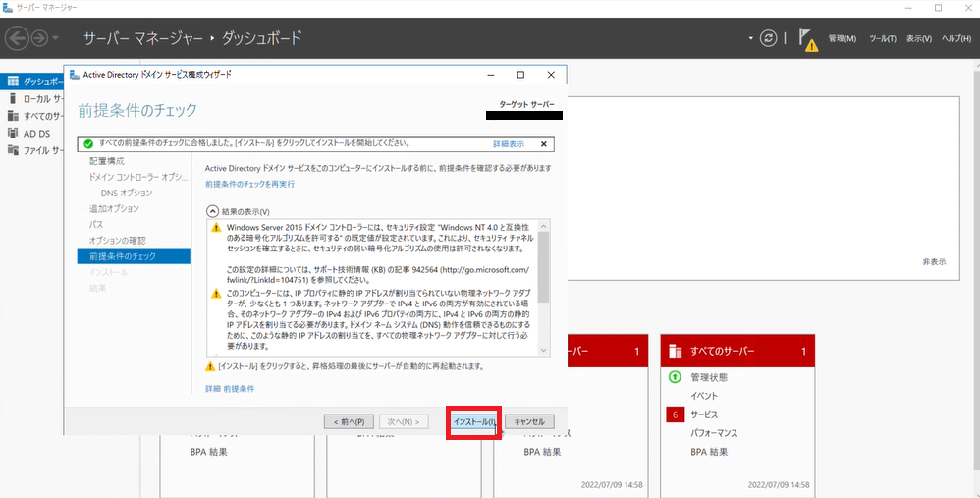Image resolution: width=980 pixels, height=498 pixels.
Task: Select パス wizard step
Action: click(x=96, y=224)
